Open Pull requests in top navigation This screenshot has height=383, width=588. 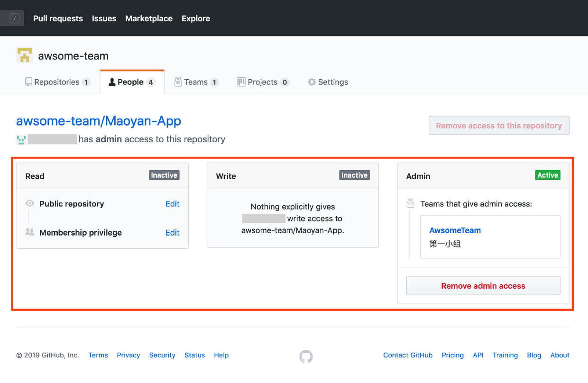58,18
